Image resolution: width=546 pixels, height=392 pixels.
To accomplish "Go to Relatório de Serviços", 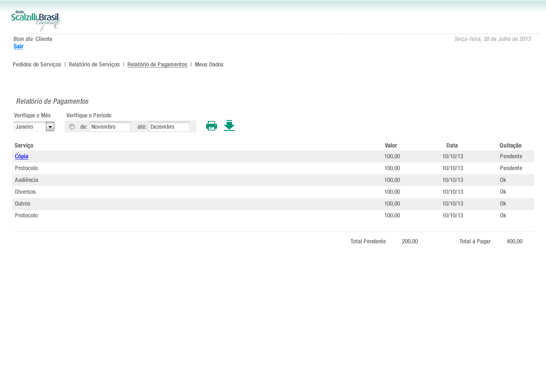I will tap(94, 65).
